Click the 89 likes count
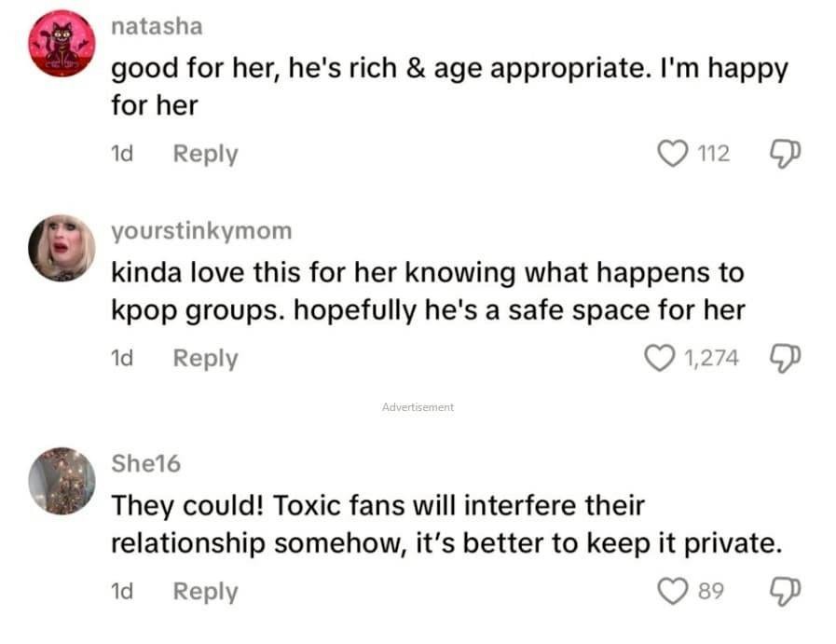Image resolution: width=836 pixels, height=644 pixels. pos(712,591)
